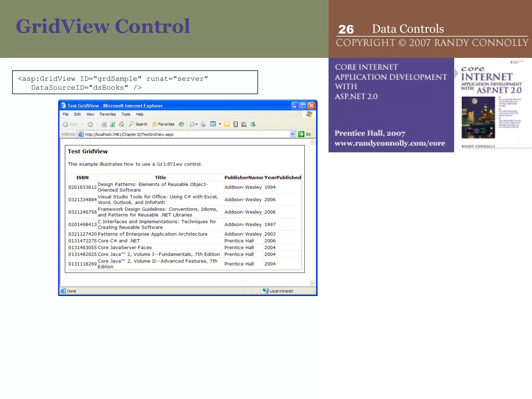Open the File menu
This screenshot has height=399, width=532.
click(66, 114)
